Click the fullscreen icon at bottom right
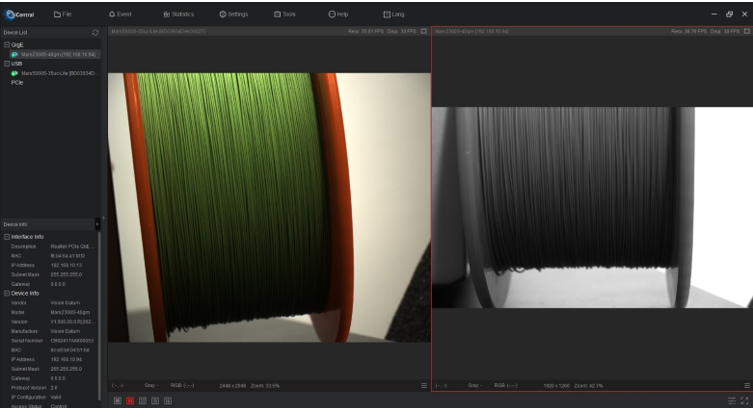Viewport: 753px width, 408px height. pyautogui.click(x=744, y=400)
